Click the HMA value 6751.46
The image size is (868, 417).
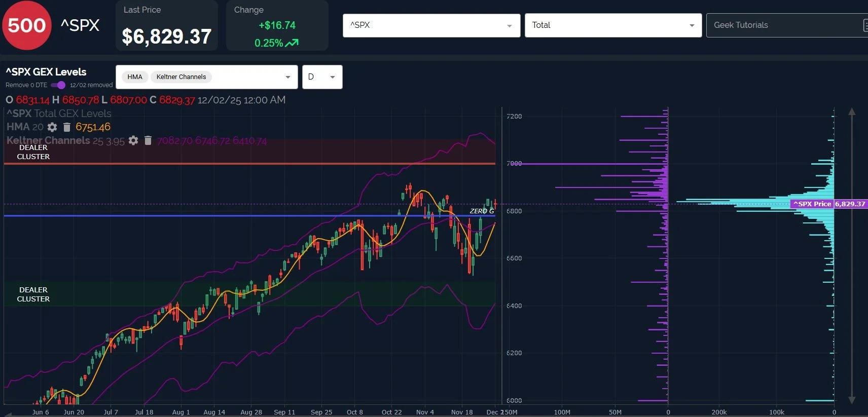coord(93,127)
